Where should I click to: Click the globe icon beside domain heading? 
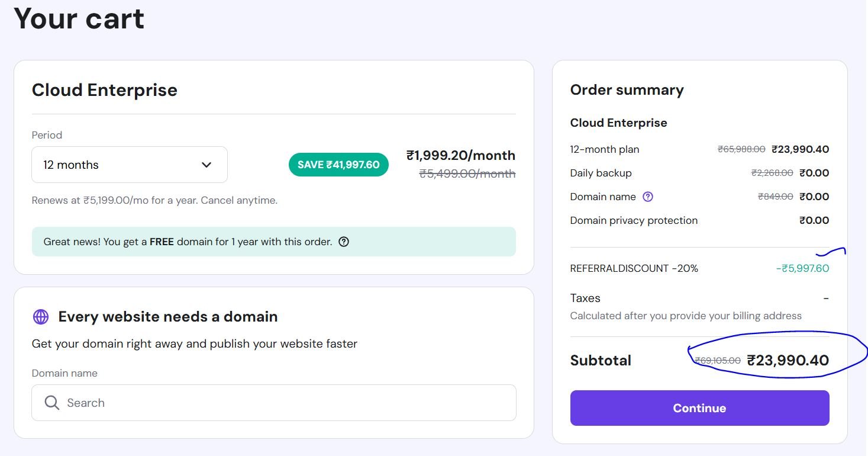tap(41, 317)
